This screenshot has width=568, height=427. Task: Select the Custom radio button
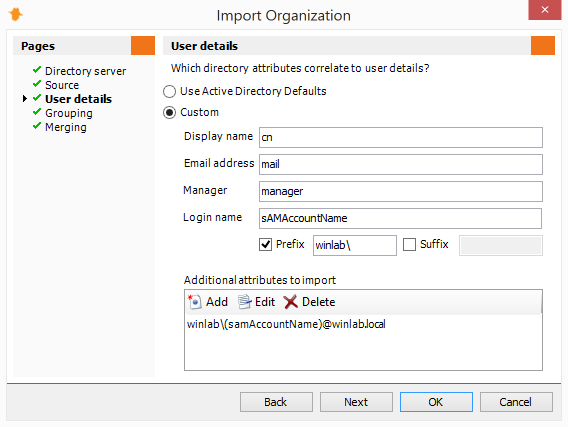click(x=169, y=113)
